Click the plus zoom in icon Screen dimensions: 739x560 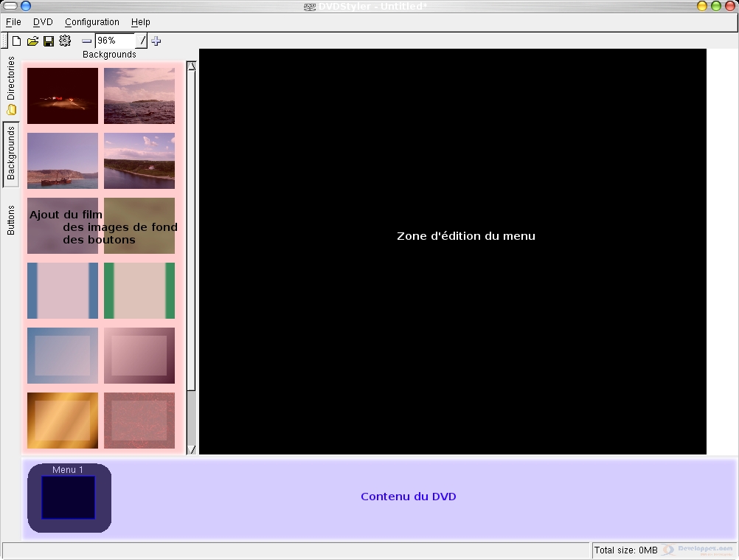pos(156,41)
